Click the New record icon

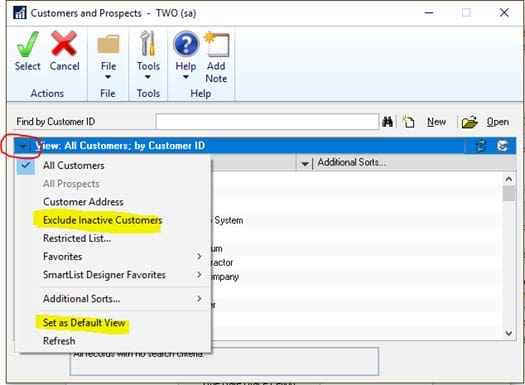tap(408, 122)
